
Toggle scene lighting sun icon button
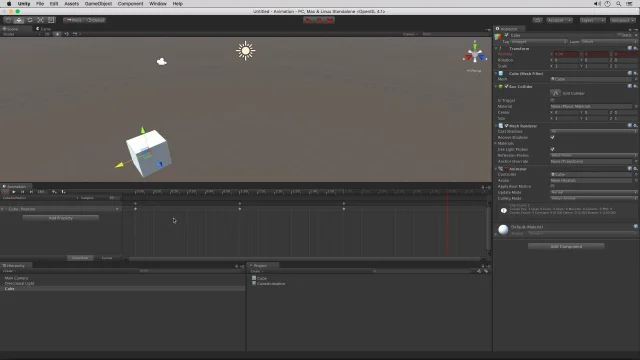tap(57, 34)
